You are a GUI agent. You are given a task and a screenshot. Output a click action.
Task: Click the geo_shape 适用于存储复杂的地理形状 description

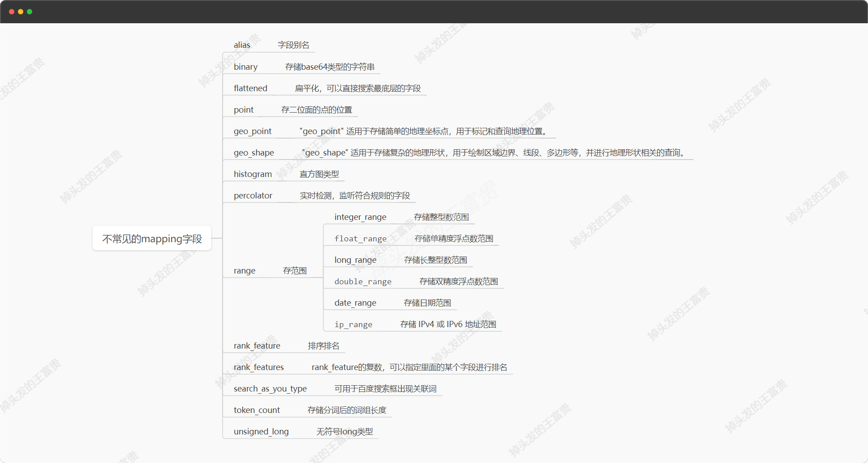[493, 152]
